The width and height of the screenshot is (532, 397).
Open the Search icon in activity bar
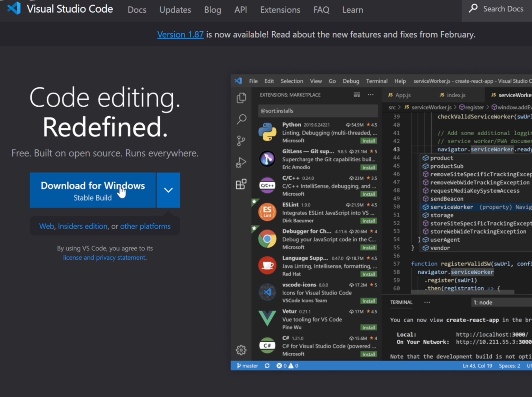click(x=241, y=119)
